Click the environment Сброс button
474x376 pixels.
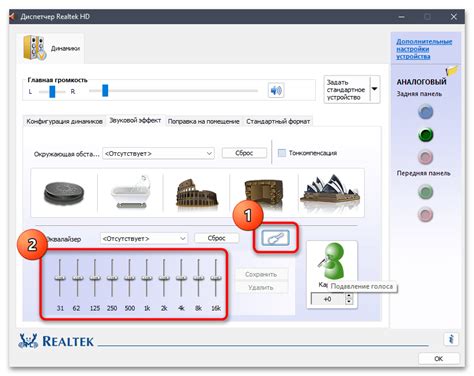[x=244, y=153]
